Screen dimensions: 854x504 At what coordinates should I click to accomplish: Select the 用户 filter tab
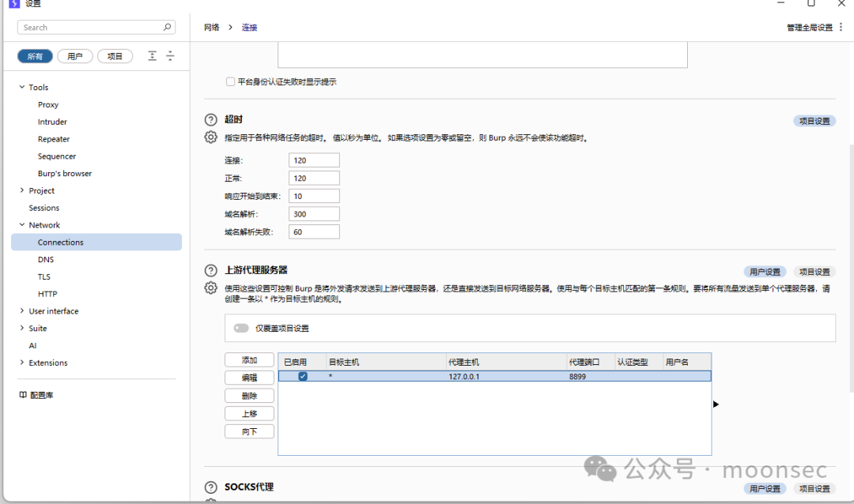point(74,56)
